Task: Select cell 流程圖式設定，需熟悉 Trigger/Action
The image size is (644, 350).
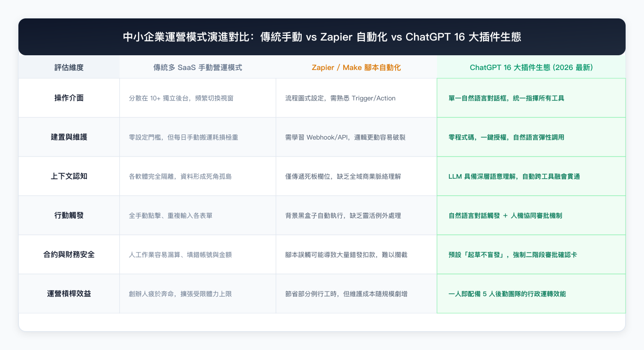Action: 356,98
